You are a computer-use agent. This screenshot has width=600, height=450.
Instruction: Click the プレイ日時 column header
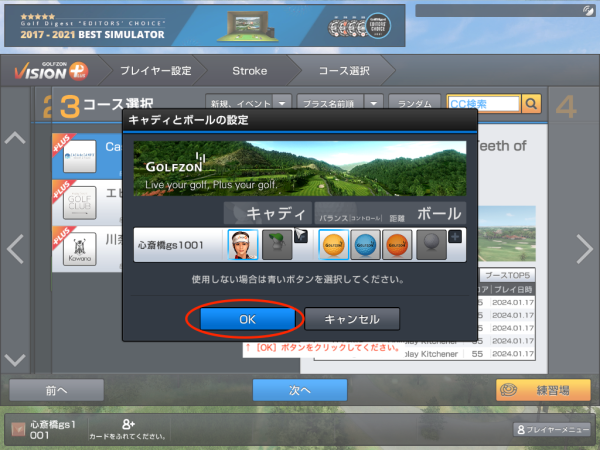point(513,290)
